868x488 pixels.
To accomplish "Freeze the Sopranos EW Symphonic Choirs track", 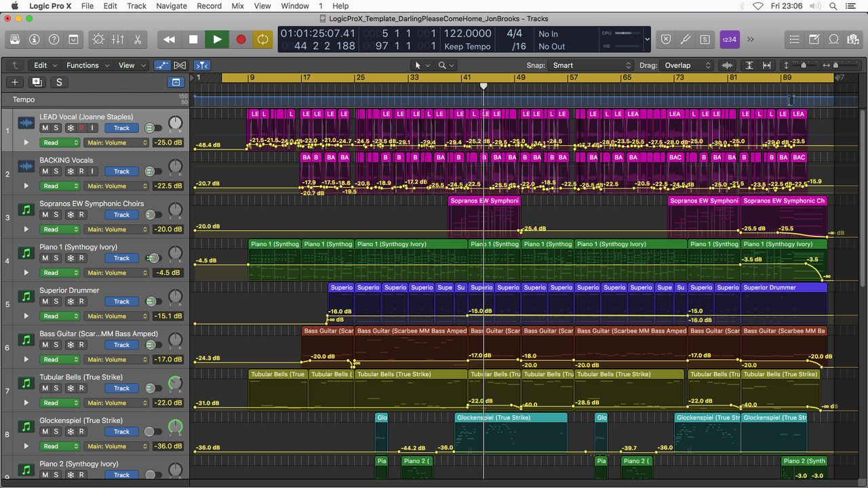I will coord(69,215).
